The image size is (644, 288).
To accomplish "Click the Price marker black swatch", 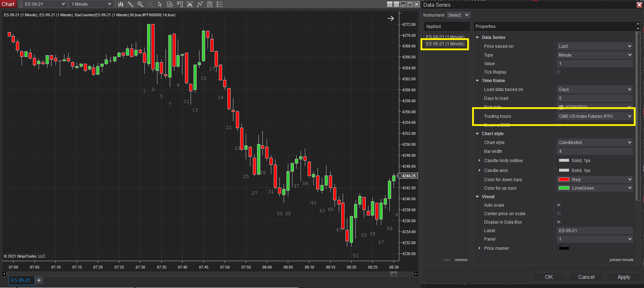I will (x=564, y=248).
